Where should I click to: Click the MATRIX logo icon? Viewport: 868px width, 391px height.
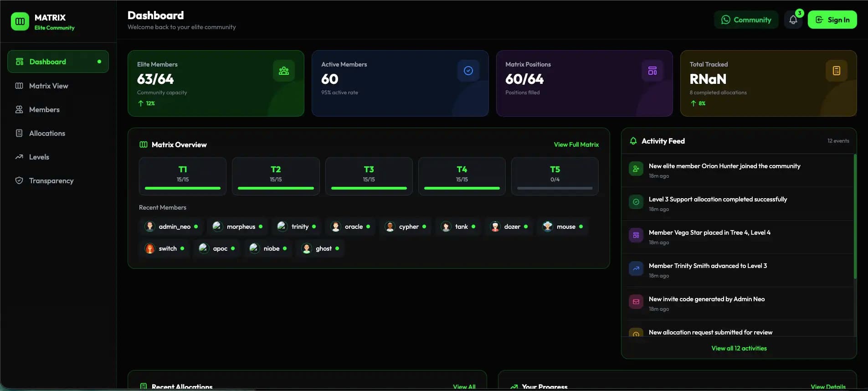(x=20, y=21)
